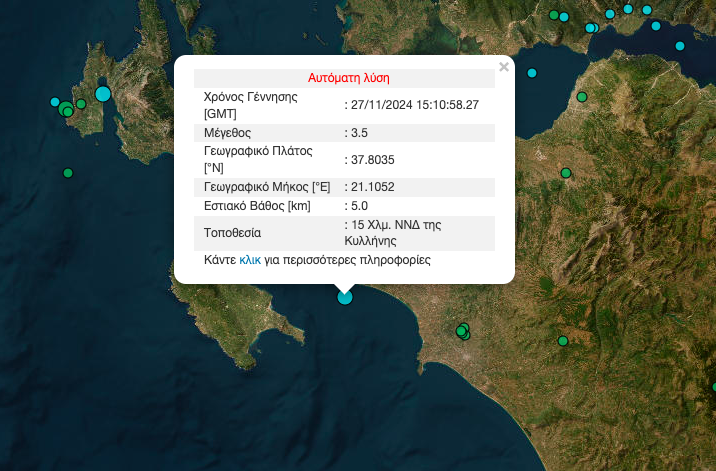Click the latitude value '37.8035'
The image size is (716, 471).
(373, 160)
